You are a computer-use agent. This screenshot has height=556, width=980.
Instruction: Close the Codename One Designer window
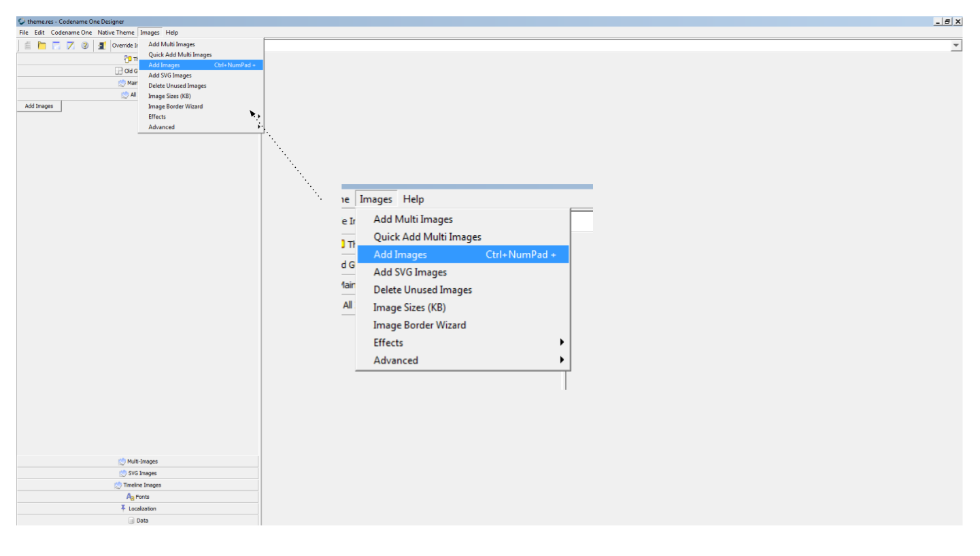coord(958,22)
